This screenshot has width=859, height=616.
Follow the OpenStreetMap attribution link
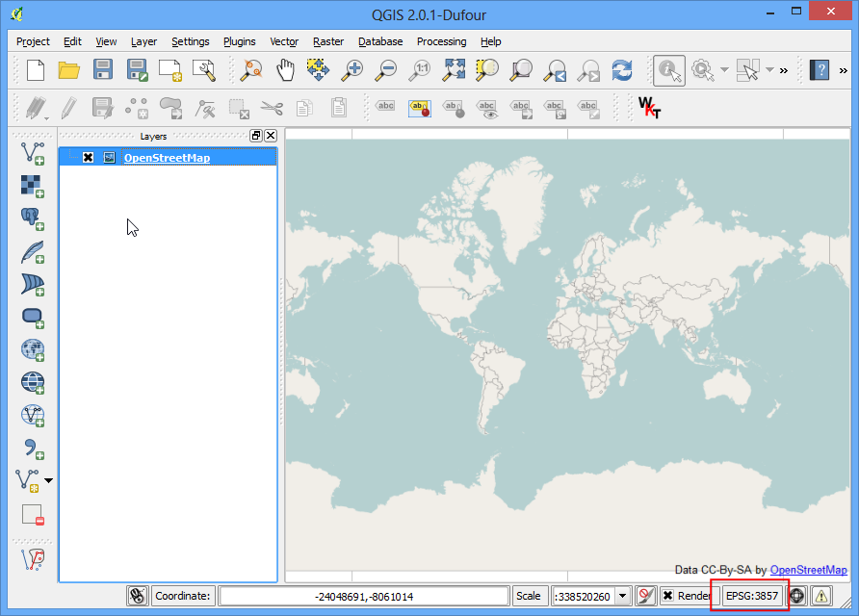(x=809, y=570)
